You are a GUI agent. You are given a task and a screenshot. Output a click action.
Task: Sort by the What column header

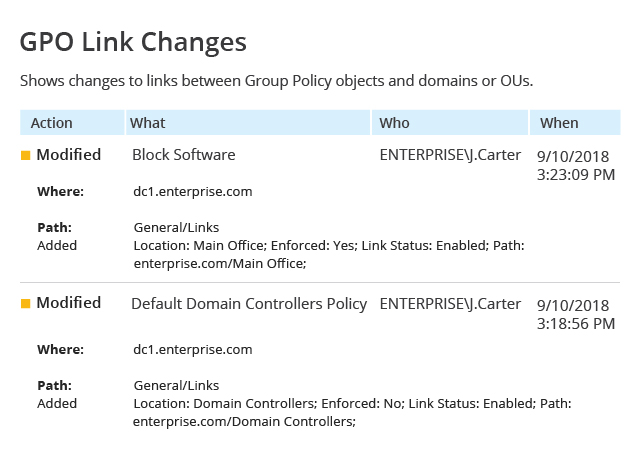(248, 123)
